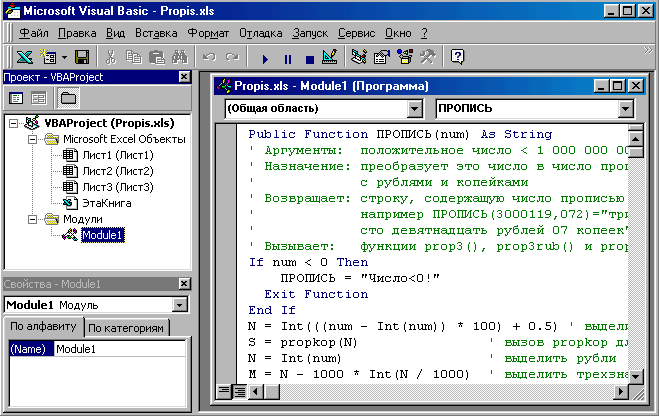Screen dimensions: 659x416
Task: Close the Проект - VBAProject panel
Action: click(x=184, y=77)
